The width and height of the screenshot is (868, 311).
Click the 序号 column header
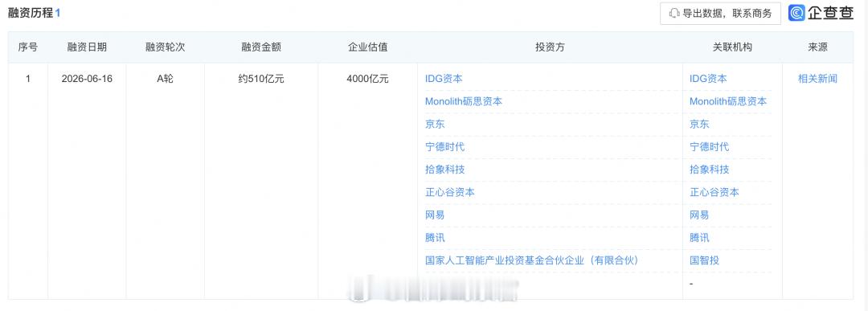pos(27,47)
